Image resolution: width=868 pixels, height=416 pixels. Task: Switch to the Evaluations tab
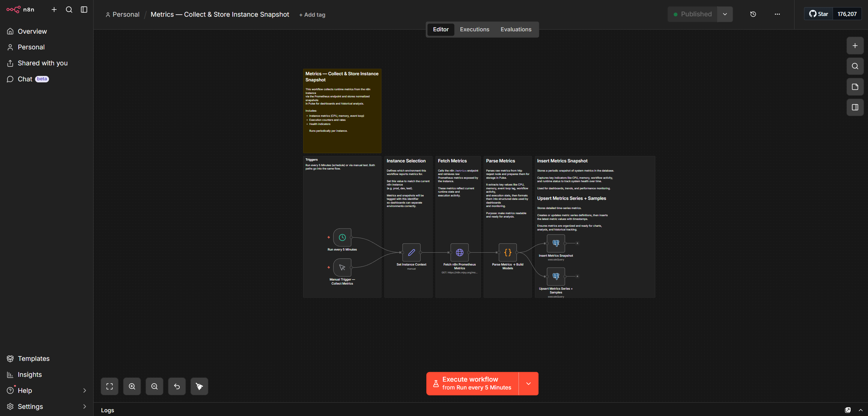pos(515,30)
